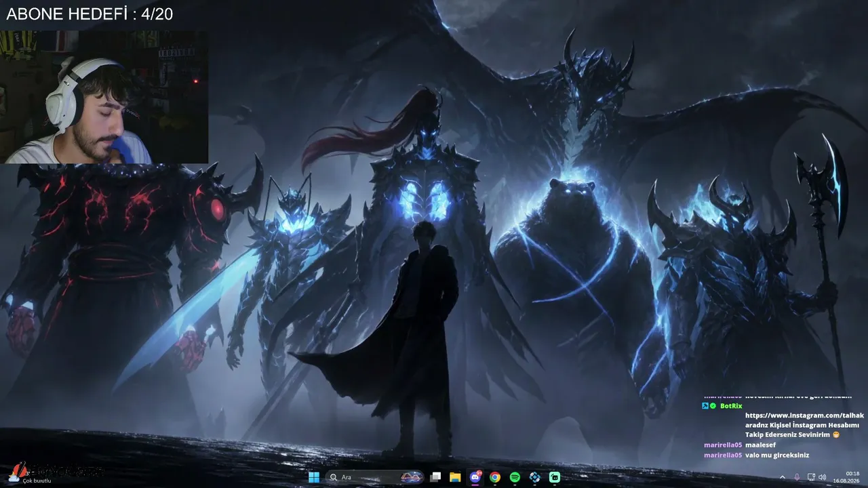Open Discord from the taskbar
The image size is (868, 488).
(x=475, y=477)
